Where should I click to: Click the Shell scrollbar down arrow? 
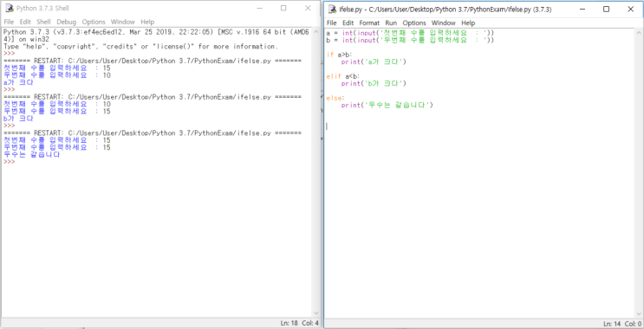pos(315,313)
